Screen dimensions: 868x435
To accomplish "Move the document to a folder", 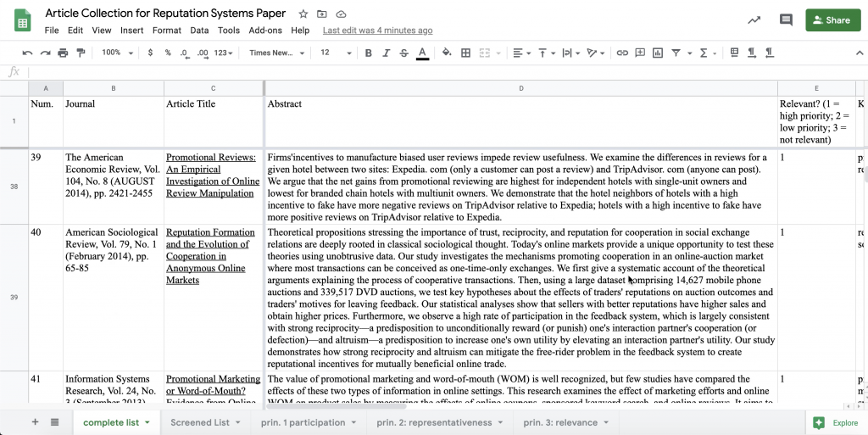I will pyautogui.click(x=321, y=14).
